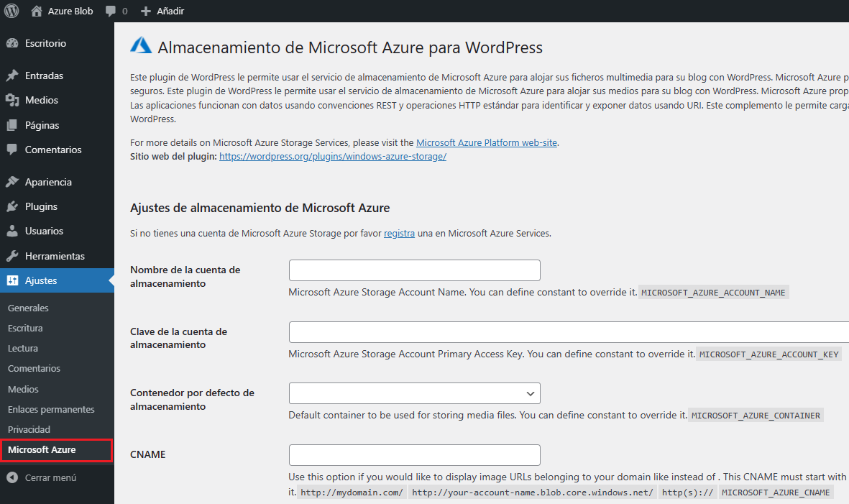The height and width of the screenshot is (504, 849).
Task: Follow the Microsoft Azure Platform web-site link
Action: pyautogui.click(x=486, y=143)
